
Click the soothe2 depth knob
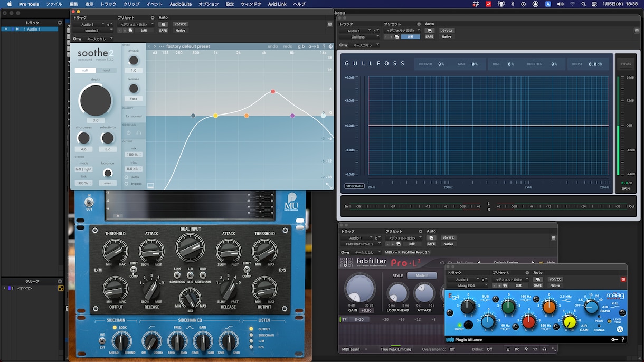tap(96, 100)
